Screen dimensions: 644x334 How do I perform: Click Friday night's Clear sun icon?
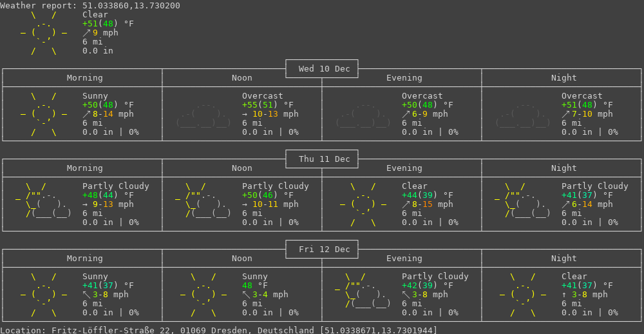click(x=523, y=295)
